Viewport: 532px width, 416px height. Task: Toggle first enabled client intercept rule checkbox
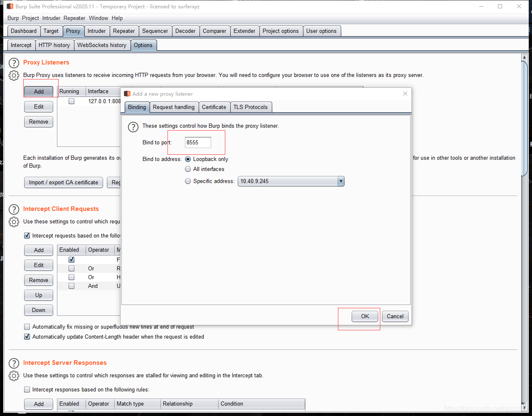coord(71,259)
